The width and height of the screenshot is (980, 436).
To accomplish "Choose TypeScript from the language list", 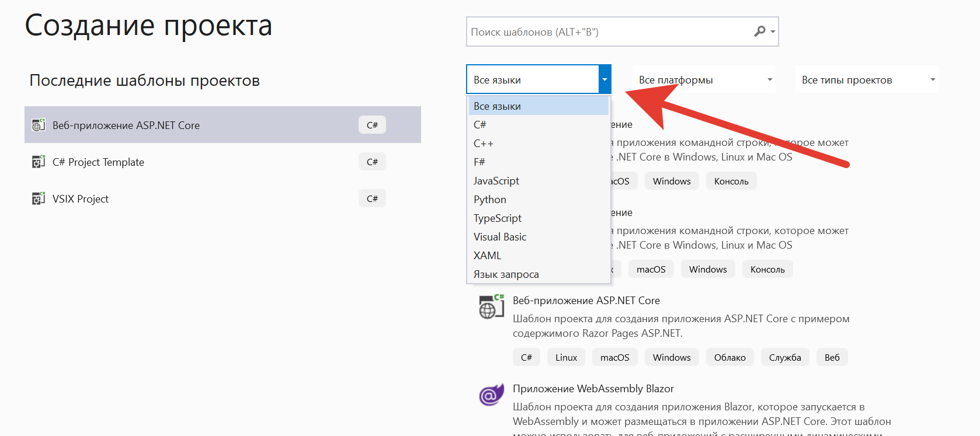I will click(538, 218).
